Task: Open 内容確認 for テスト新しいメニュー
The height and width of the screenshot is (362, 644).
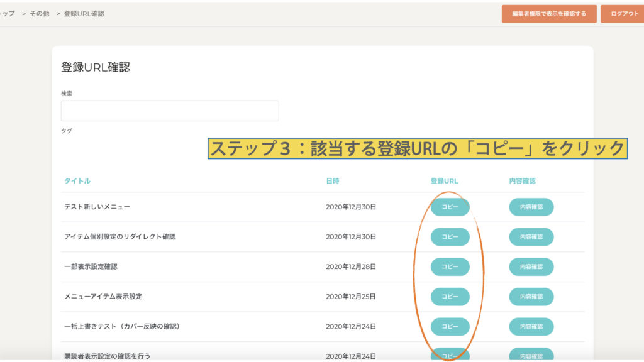Action: coord(531,207)
